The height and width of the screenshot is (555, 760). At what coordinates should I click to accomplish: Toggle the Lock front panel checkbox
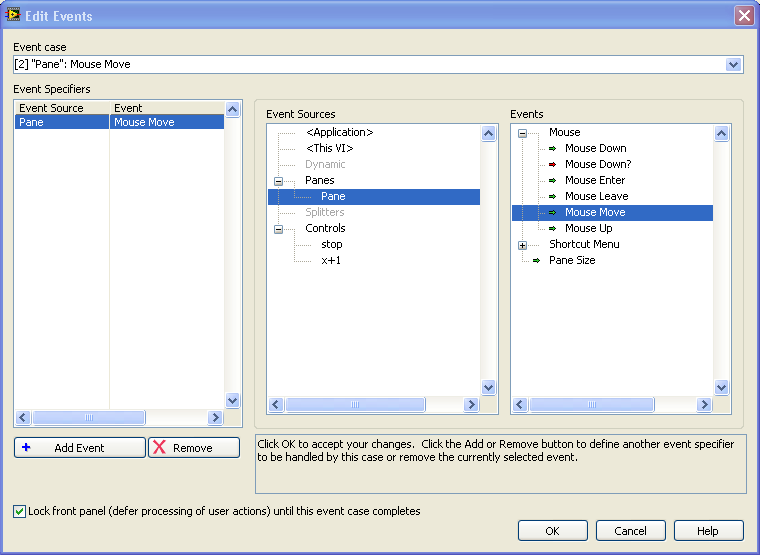click(19, 511)
